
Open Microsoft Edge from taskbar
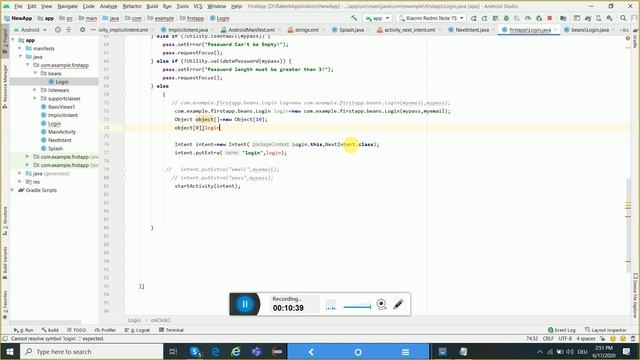[216, 351]
